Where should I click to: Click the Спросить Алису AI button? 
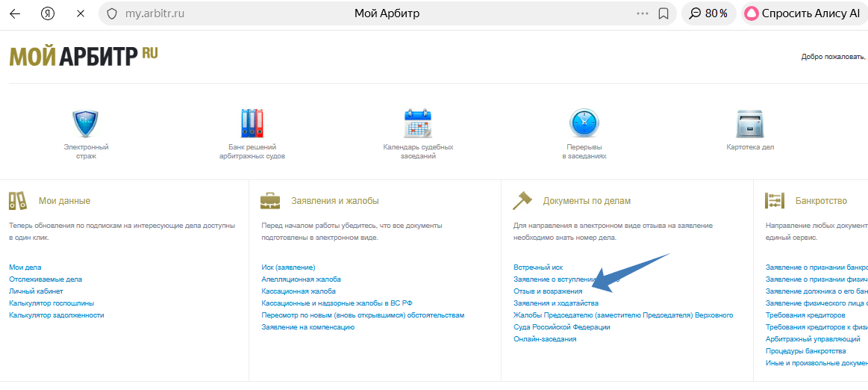click(x=805, y=14)
